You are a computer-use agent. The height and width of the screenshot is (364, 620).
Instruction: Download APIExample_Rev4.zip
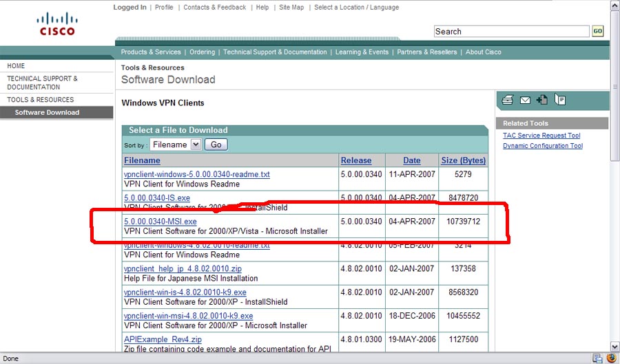pyautogui.click(x=163, y=339)
